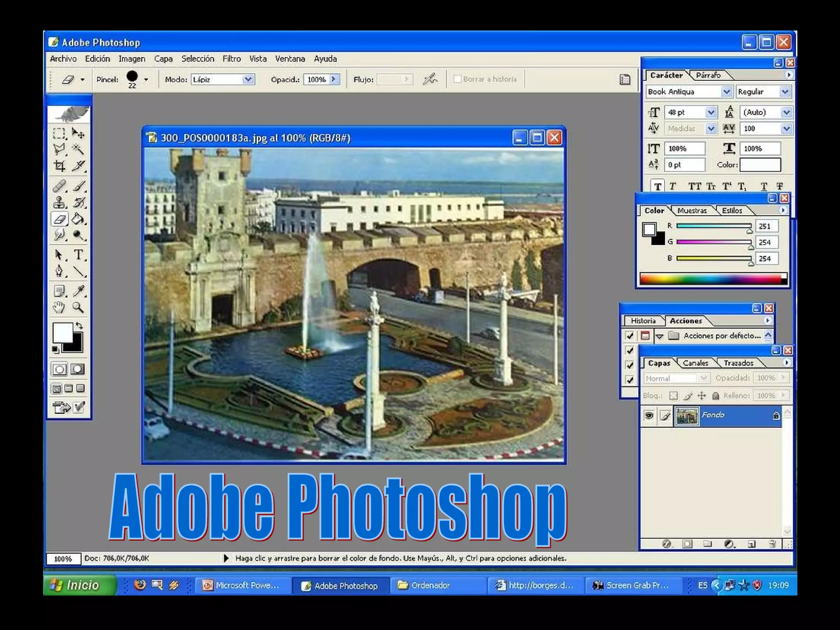This screenshot has width=840, height=630.
Task: Select the Move tool
Action: coord(78,133)
